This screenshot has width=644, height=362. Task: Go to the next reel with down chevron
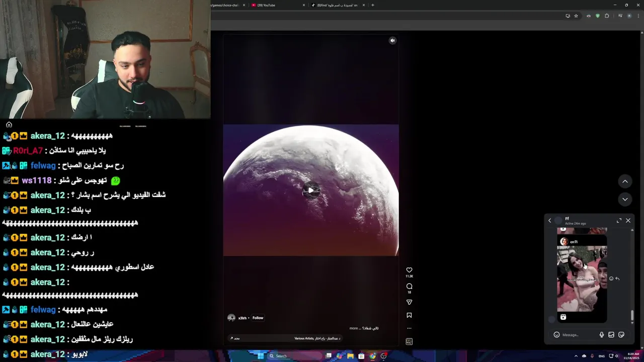tap(625, 199)
